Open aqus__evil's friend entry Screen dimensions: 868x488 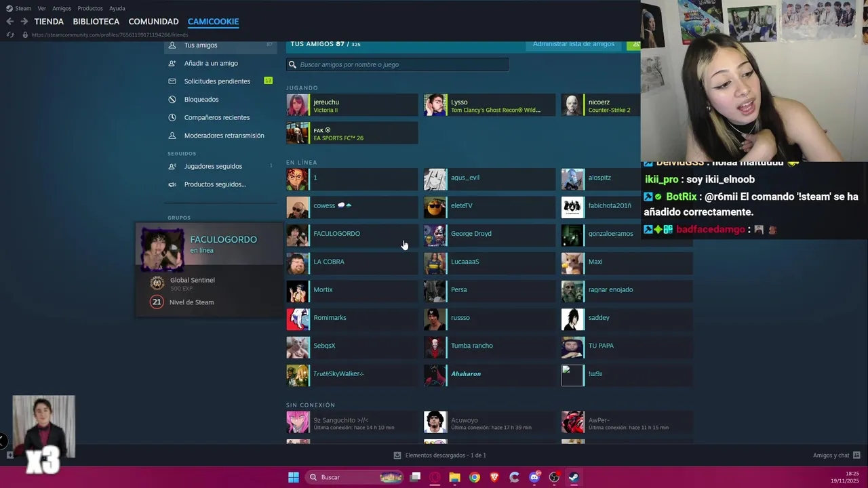pos(489,180)
